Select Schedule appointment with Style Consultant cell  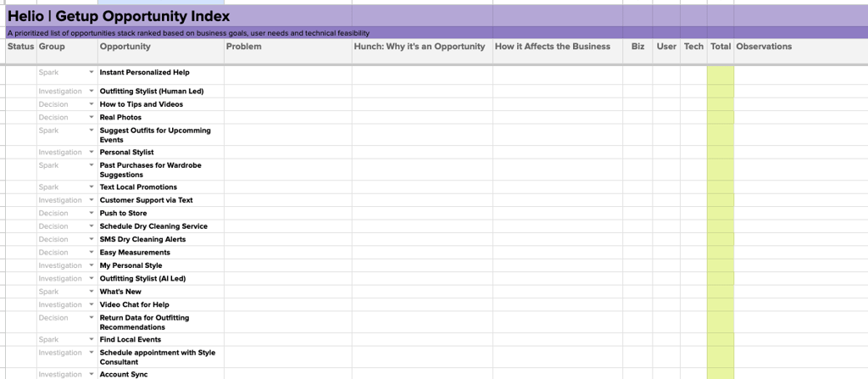pos(161,357)
